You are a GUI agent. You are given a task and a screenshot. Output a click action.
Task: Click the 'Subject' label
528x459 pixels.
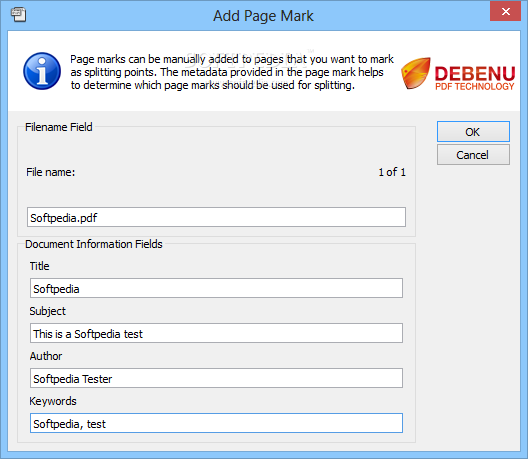tap(47, 311)
